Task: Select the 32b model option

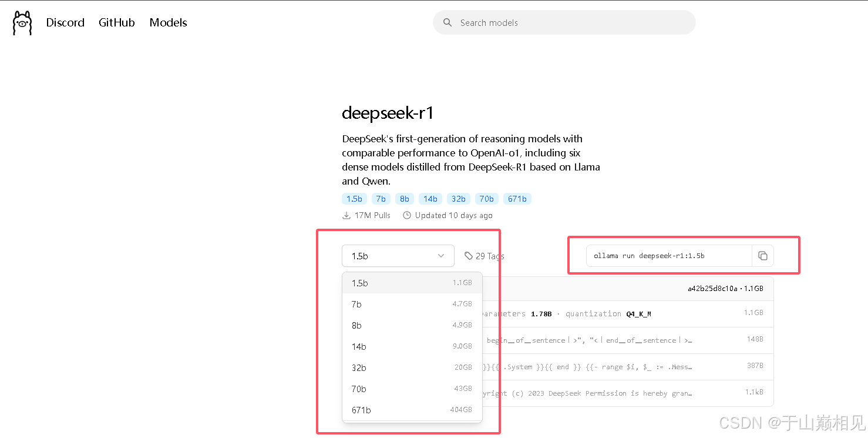Action: point(412,367)
